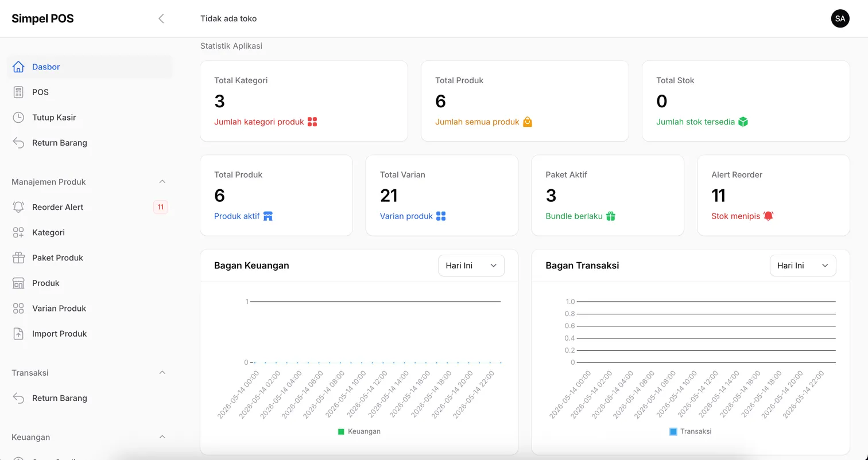This screenshot has height=460, width=868.
Task: Click the blue store icon beside Produk aktif
Action: tap(268, 216)
